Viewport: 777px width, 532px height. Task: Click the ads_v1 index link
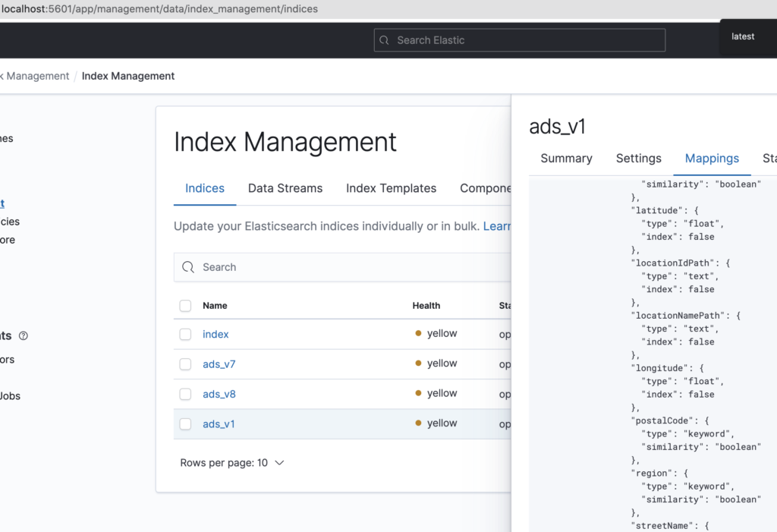(219, 424)
